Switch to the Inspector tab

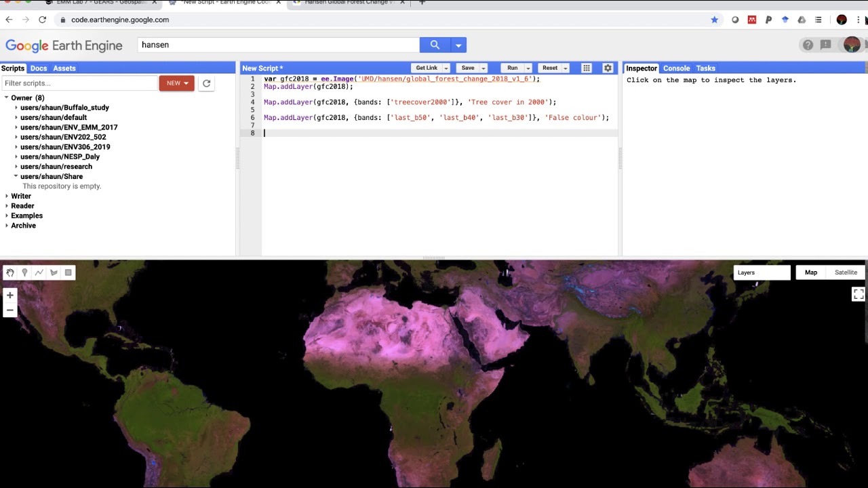(642, 68)
